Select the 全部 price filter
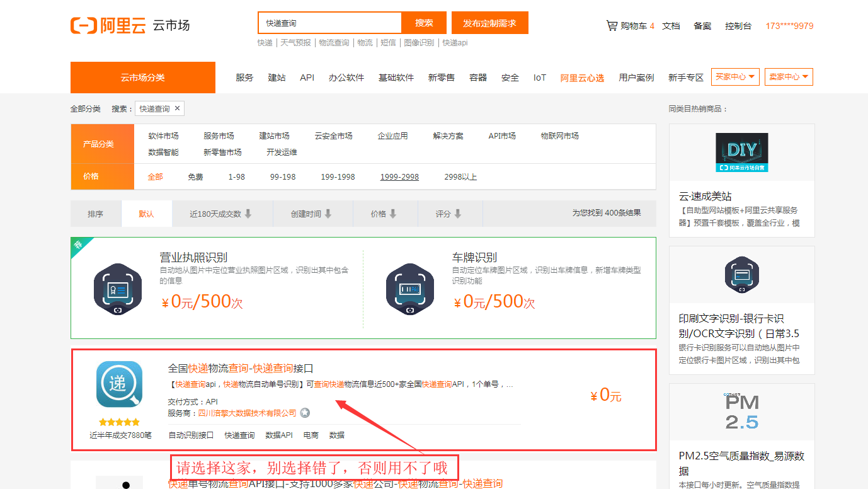Image resolution: width=868 pixels, height=489 pixels. tap(155, 176)
